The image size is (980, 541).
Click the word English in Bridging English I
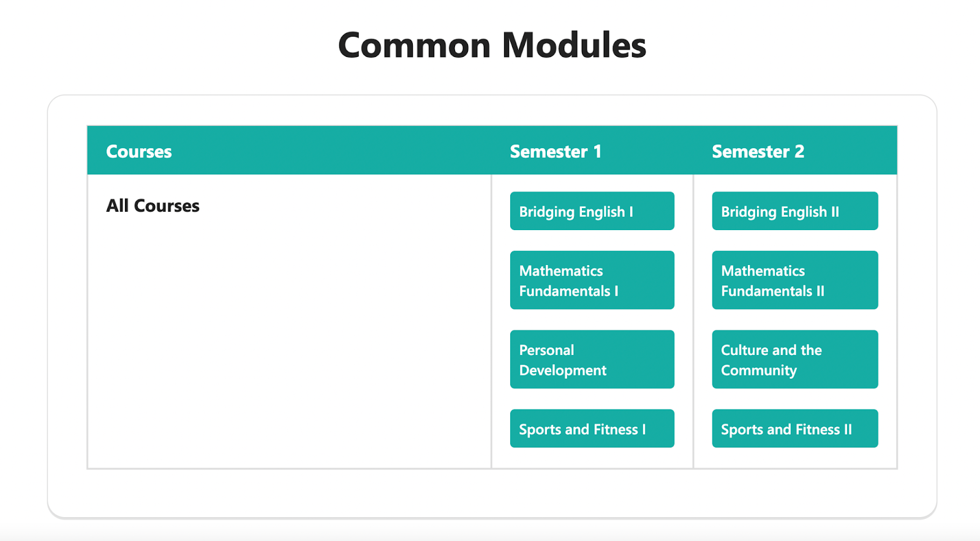601,212
